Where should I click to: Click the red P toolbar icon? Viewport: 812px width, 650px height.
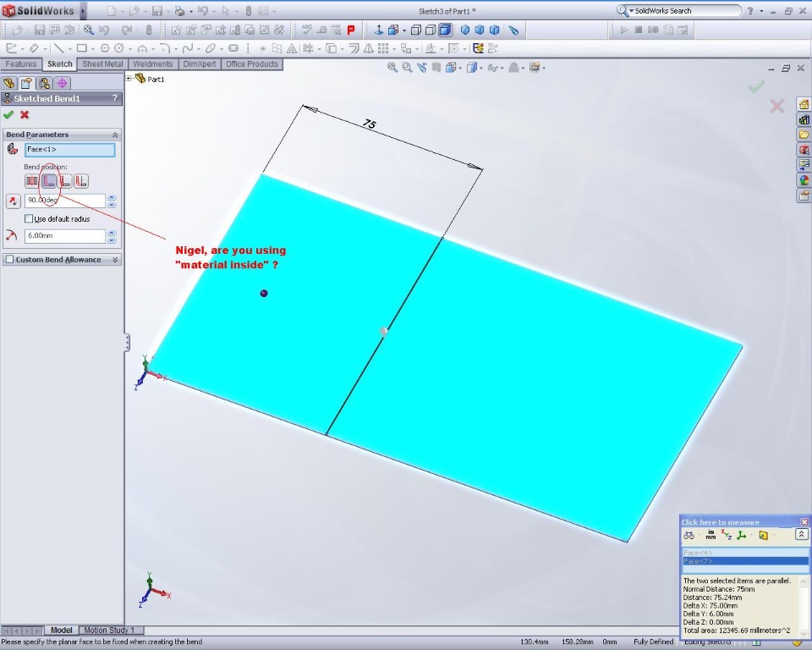click(350, 30)
